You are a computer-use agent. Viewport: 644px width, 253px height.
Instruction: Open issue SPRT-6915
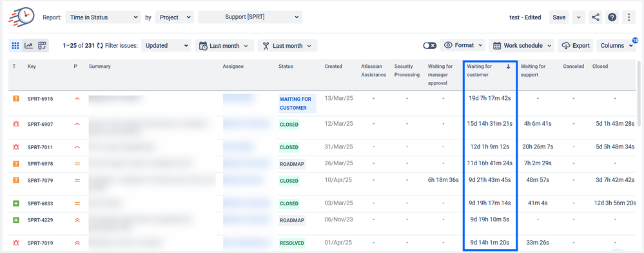coord(40,99)
